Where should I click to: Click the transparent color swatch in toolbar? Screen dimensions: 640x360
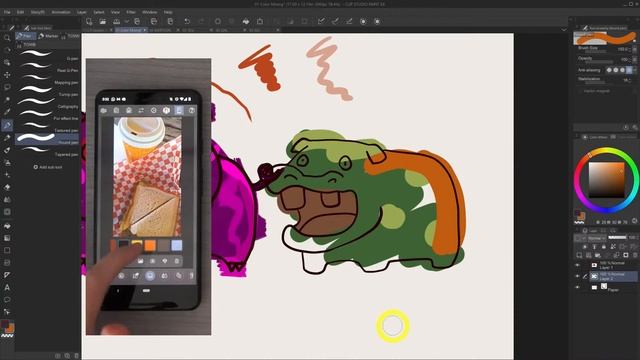coord(7,336)
